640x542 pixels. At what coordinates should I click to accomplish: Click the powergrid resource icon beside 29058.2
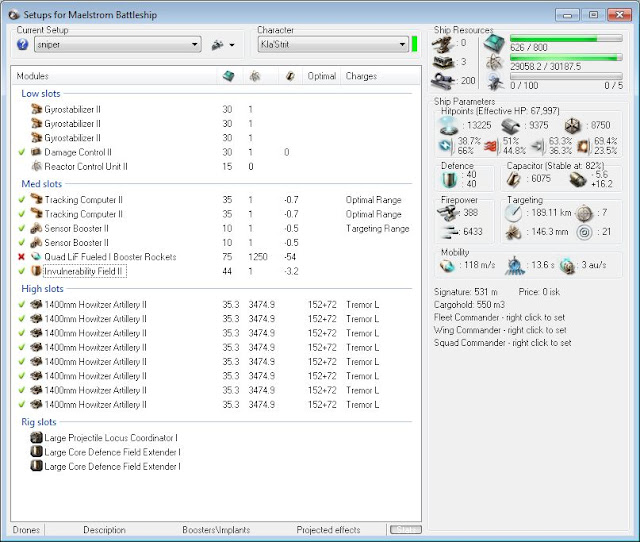pyautogui.click(x=494, y=63)
